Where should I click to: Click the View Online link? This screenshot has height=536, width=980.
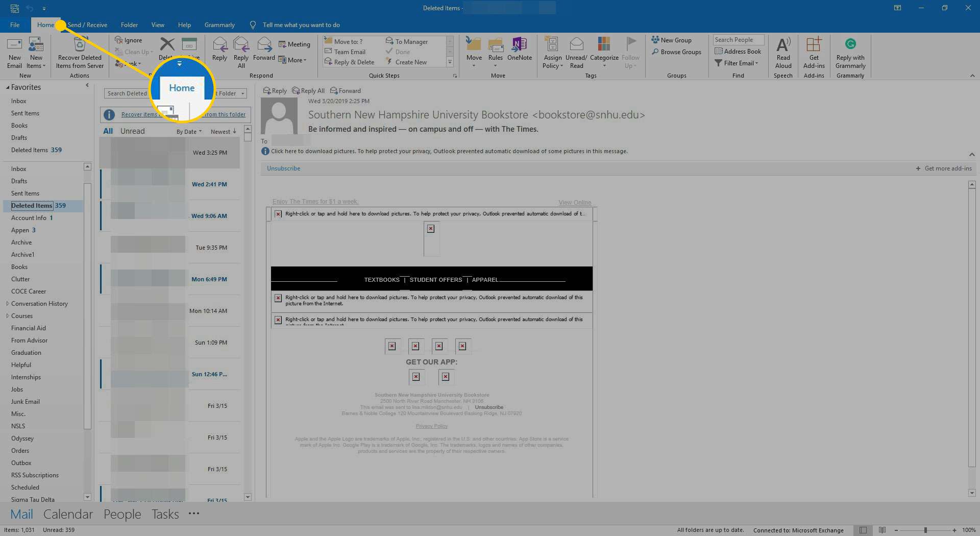click(x=575, y=203)
